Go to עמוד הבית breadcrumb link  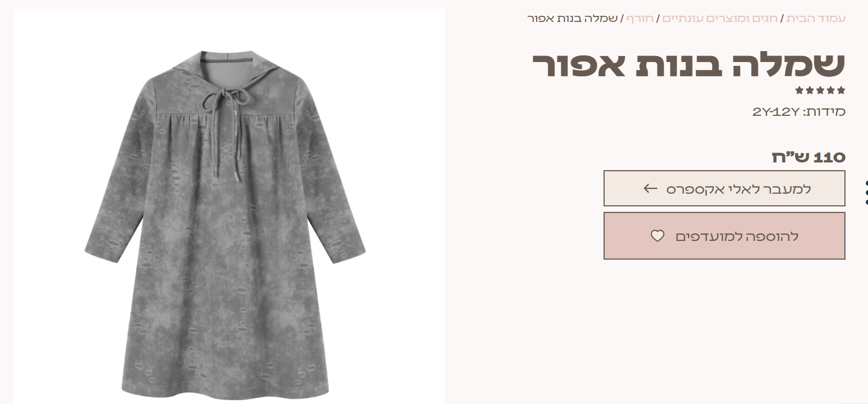click(816, 18)
